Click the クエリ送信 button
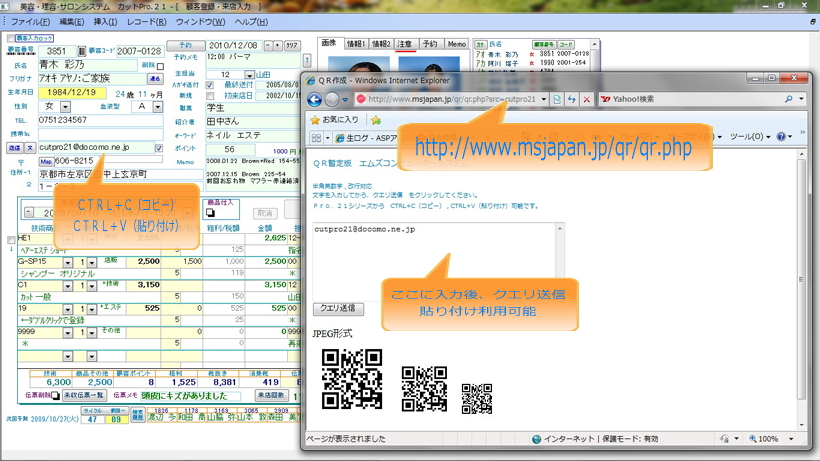 338,308
